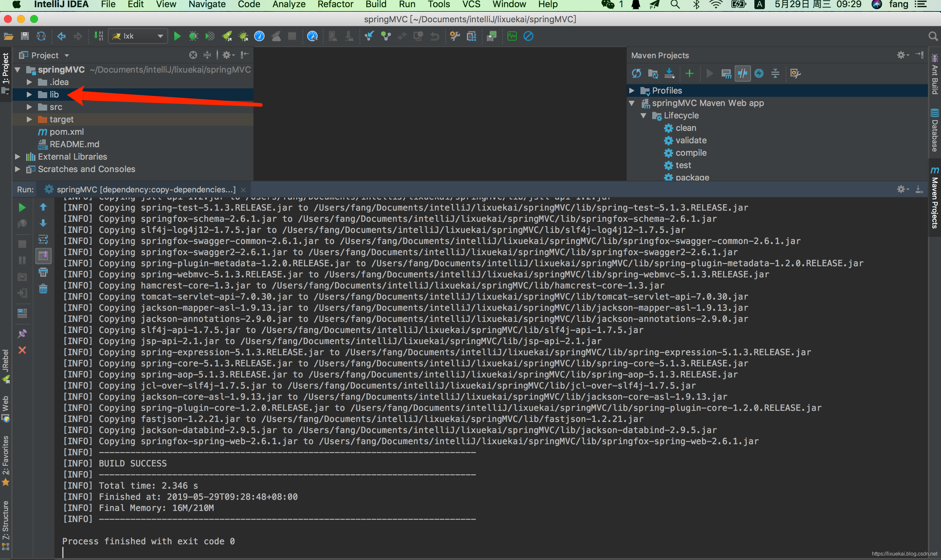Toggle Skip Tests mode with the lightning icon

pyautogui.click(x=759, y=73)
